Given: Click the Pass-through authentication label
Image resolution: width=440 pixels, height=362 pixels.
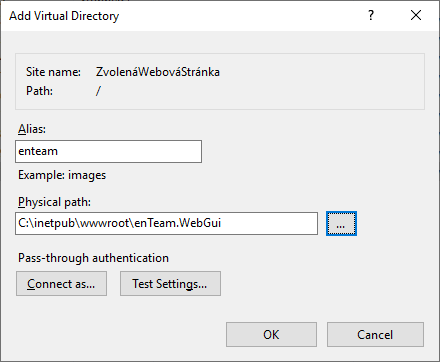Looking at the screenshot, I should pyautogui.click(x=93, y=258).
